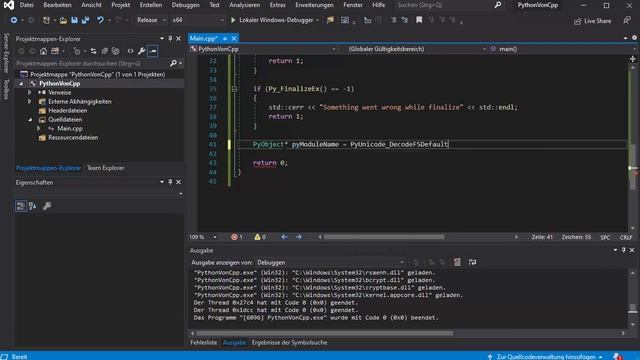Toggle word wrap in the Ausgabe panel
The image size is (640, 360).
pyautogui.click(x=472, y=262)
